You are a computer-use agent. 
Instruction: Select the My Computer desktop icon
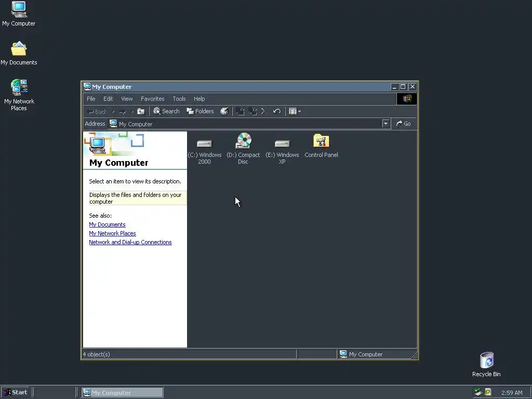(x=19, y=14)
